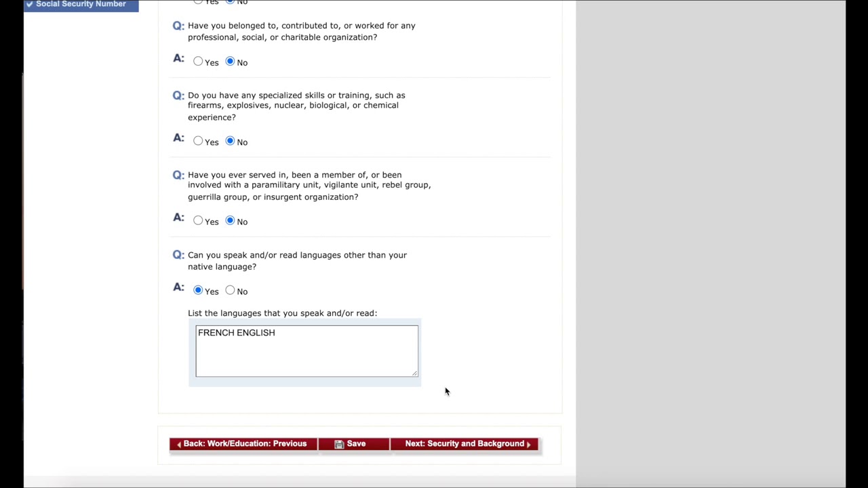Click the Save button
This screenshot has width=868, height=488.
[x=353, y=444]
